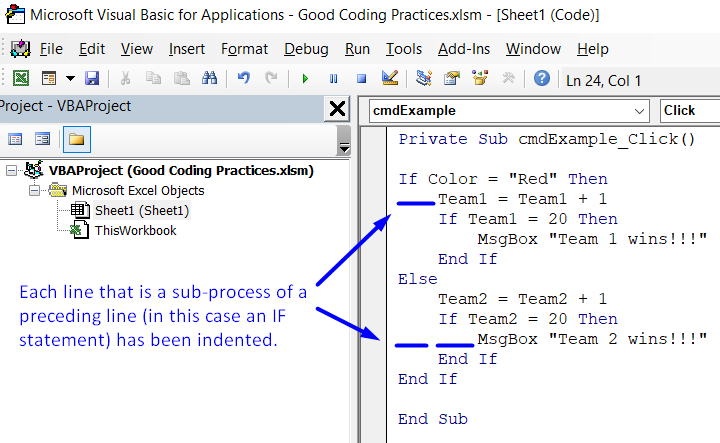Open Find with the binoculars icon
Viewport: 720px width, 443px height.
coord(209,79)
